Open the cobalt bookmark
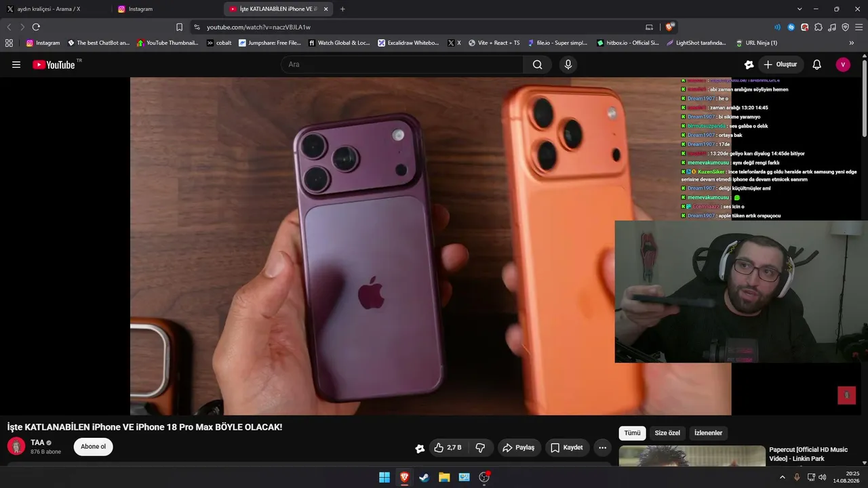This screenshot has width=868, height=488. (x=219, y=43)
